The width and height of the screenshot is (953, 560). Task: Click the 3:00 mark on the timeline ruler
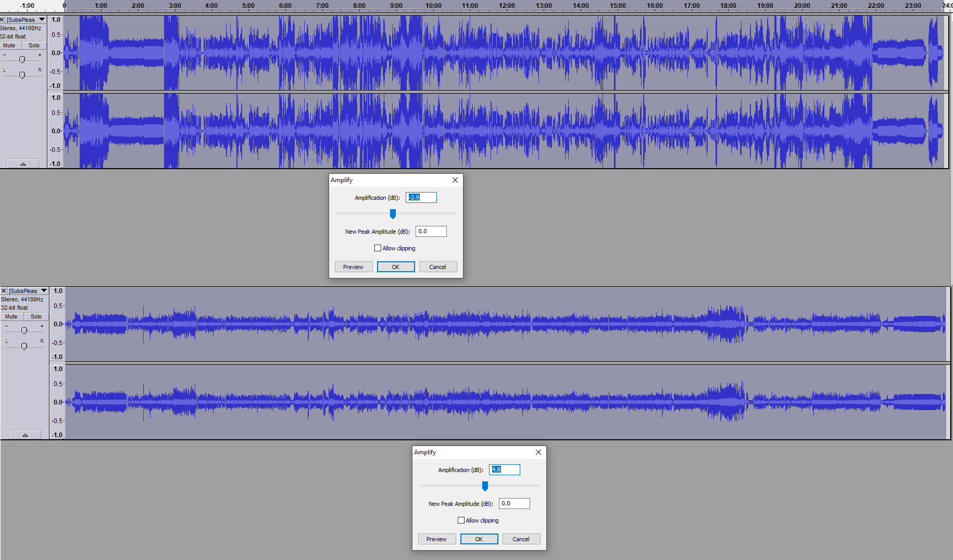[175, 6]
